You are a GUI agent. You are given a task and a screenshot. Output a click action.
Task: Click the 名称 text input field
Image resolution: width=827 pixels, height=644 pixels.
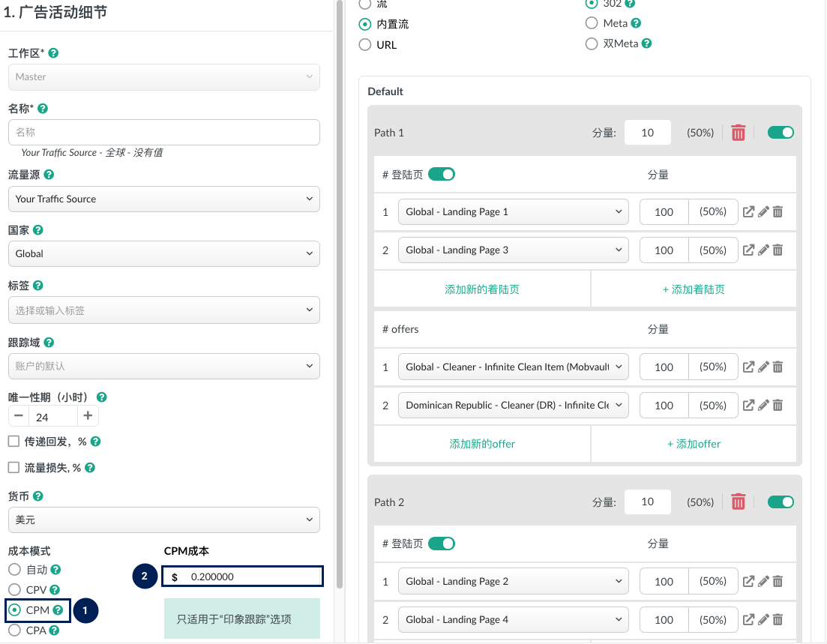[163, 133]
